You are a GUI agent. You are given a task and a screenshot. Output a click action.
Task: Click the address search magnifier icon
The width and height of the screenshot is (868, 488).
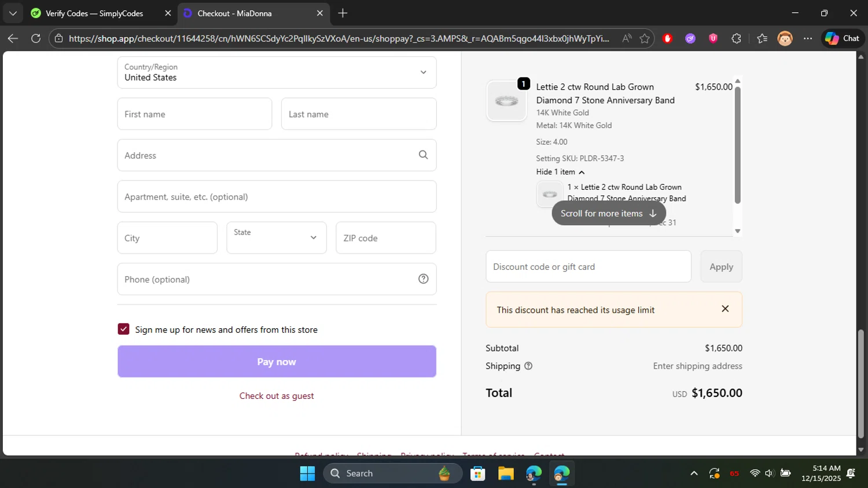click(423, 155)
